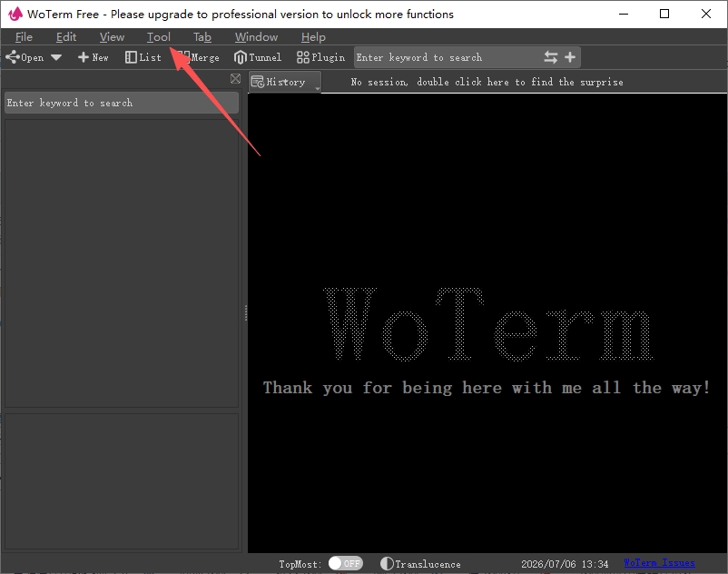The height and width of the screenshot is (574, 728).
Task: Close the left session panel
Action: [235, 78]
